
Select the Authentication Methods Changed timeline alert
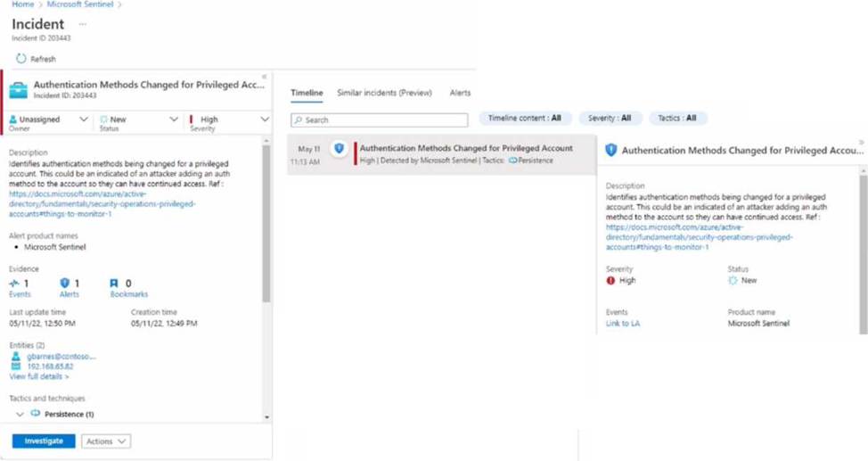click(442, 154)
